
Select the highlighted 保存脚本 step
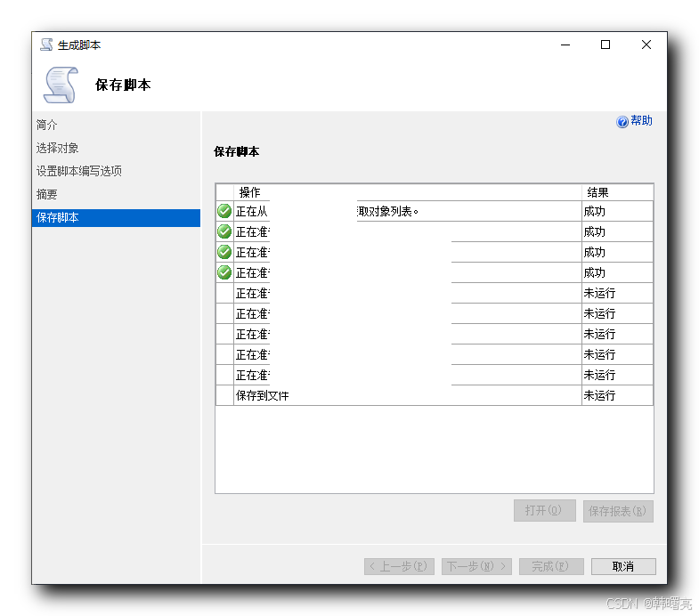pos(116,218)
